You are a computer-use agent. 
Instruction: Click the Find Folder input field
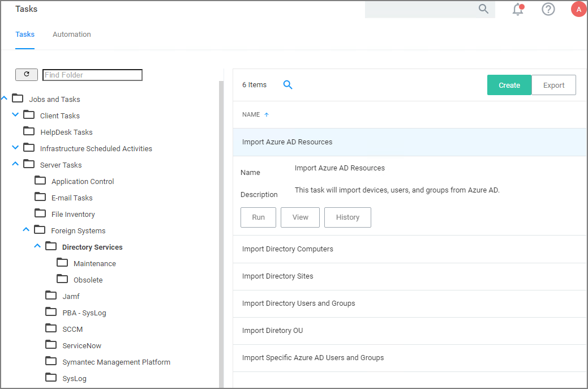coord(92,74)
